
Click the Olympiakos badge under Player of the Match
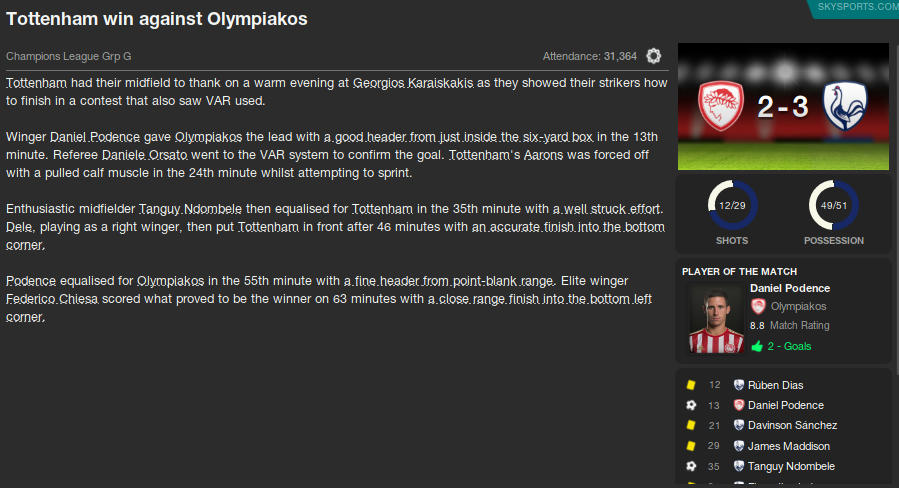coord(758,307)
